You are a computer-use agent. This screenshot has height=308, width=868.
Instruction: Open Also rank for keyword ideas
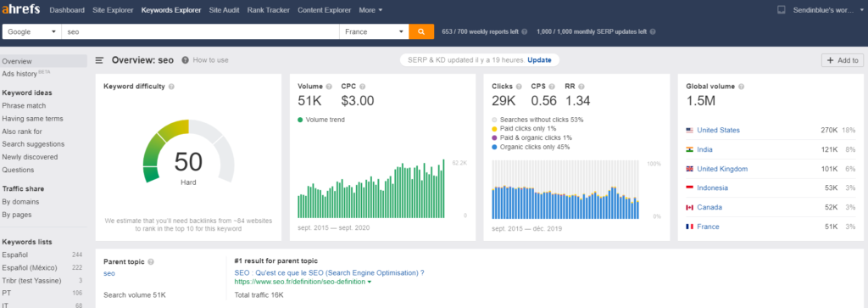tap(22, 132)
